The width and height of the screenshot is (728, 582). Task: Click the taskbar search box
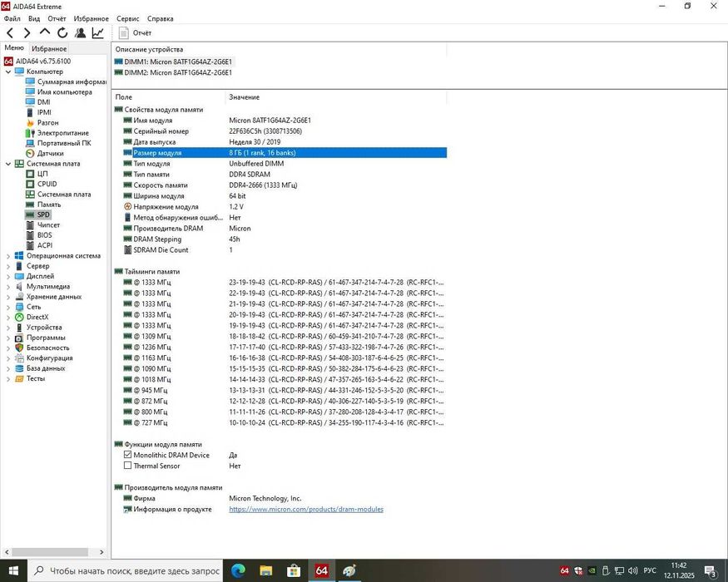[x=126, y=570]
